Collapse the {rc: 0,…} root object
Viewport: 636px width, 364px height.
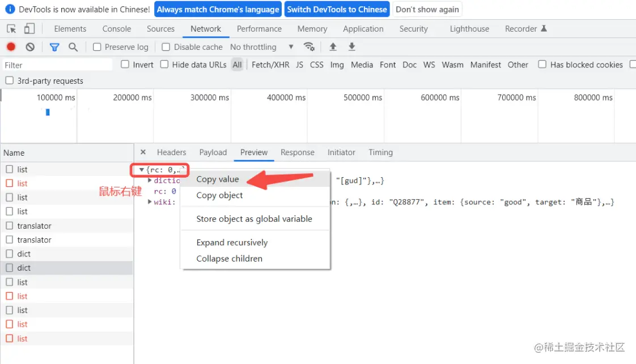point(141,170)
